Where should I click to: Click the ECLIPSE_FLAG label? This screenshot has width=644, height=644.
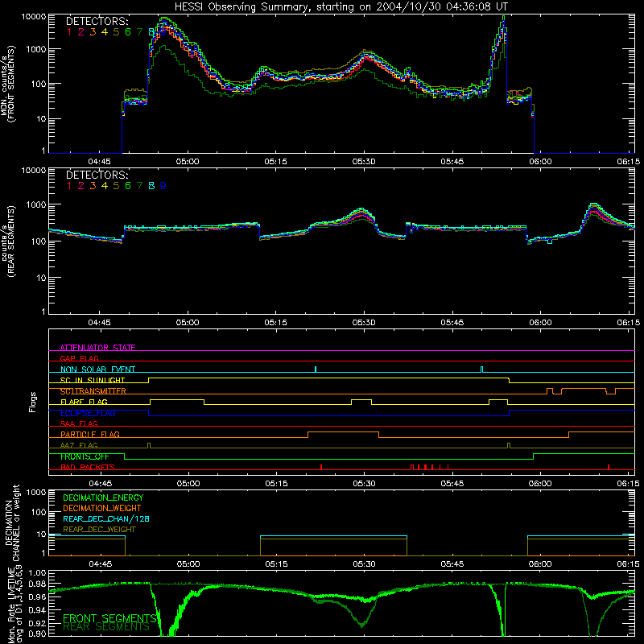88,413
